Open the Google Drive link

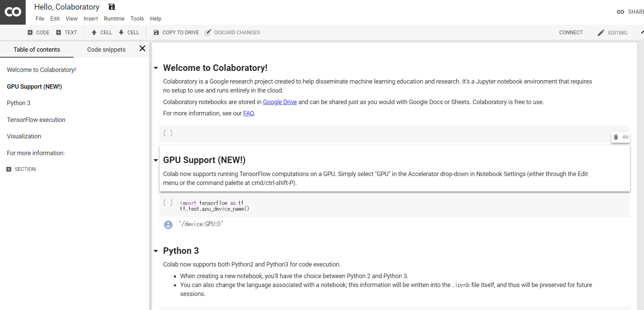[280, 102]
